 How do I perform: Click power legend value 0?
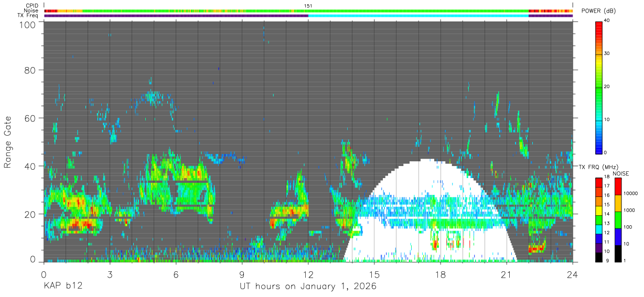606,152
